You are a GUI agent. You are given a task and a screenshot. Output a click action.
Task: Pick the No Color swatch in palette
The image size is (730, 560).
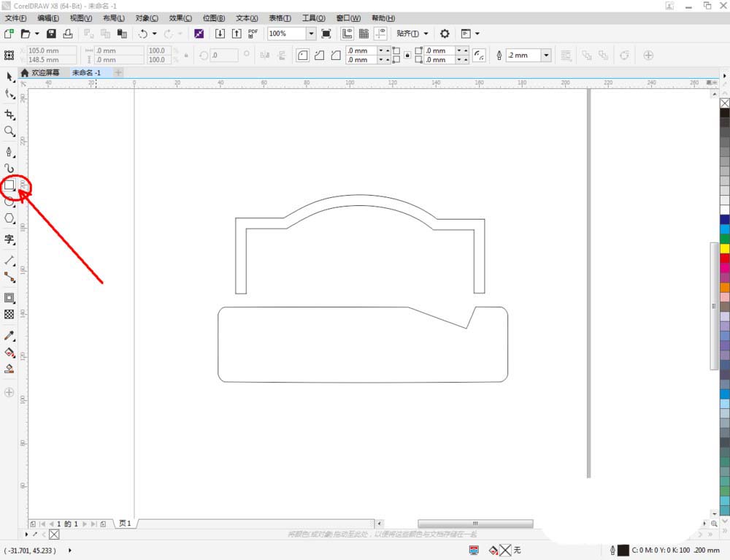724,103
